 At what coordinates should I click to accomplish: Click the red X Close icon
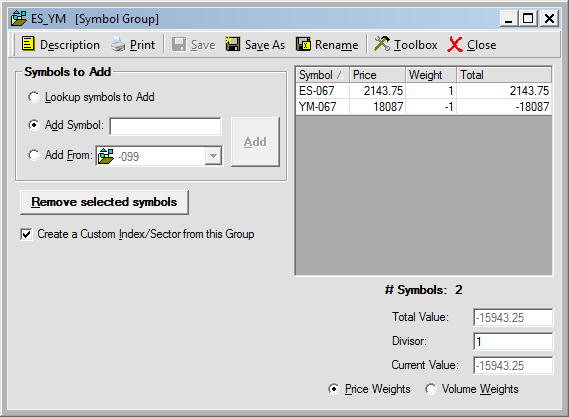(x=455, y=44)
